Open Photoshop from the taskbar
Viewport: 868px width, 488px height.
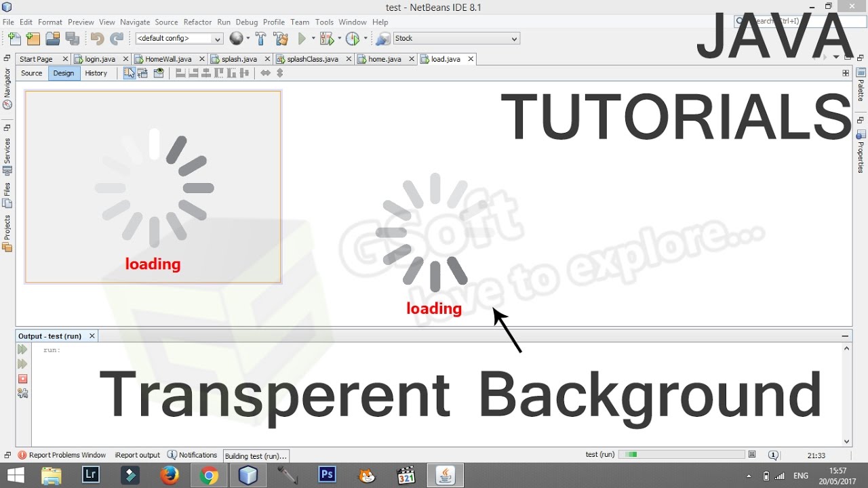click(328, 476)
